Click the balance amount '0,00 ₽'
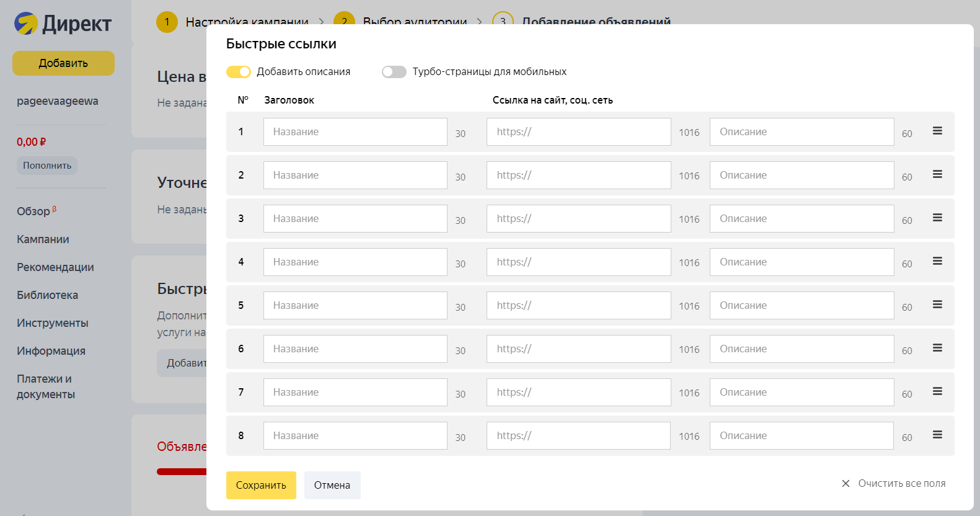Viewport: 980px width, 516px height. coord(32,142)
